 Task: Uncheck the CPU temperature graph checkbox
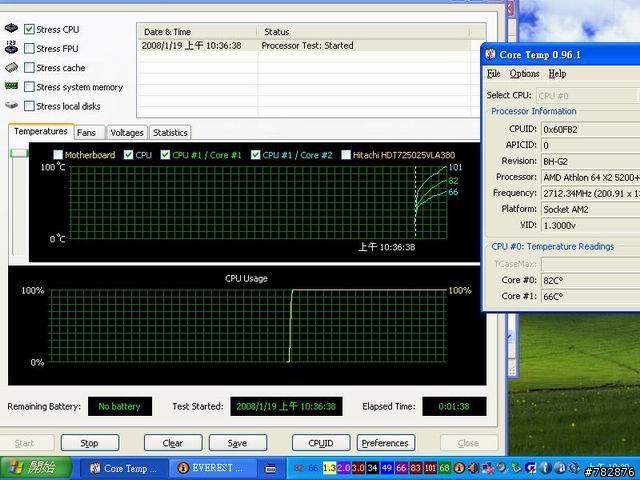coord(128,155)
